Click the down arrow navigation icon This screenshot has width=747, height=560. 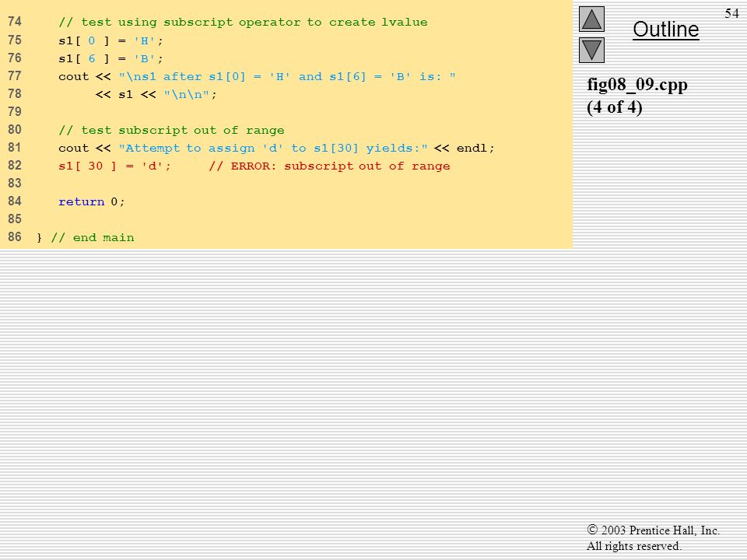(x=591, y=51)
